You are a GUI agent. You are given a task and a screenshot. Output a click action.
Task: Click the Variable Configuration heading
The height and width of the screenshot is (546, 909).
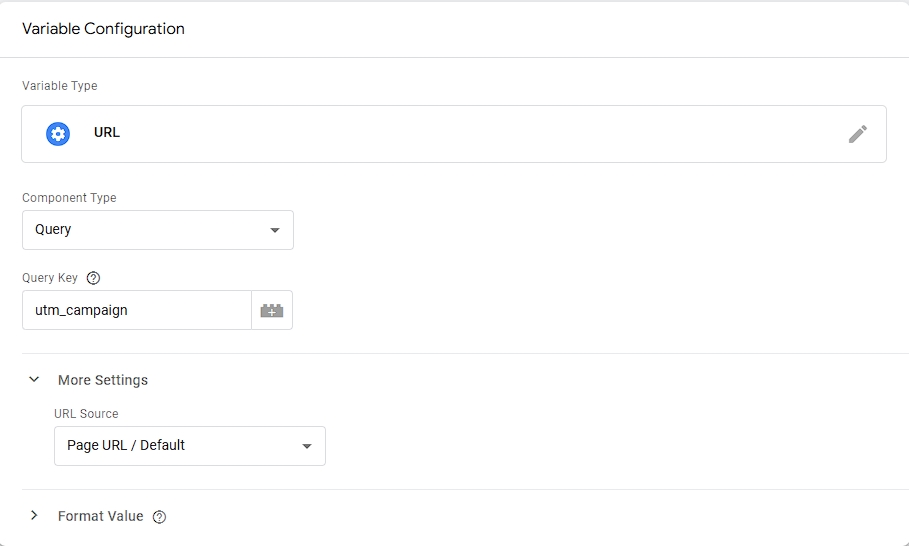tap(103, 29)
